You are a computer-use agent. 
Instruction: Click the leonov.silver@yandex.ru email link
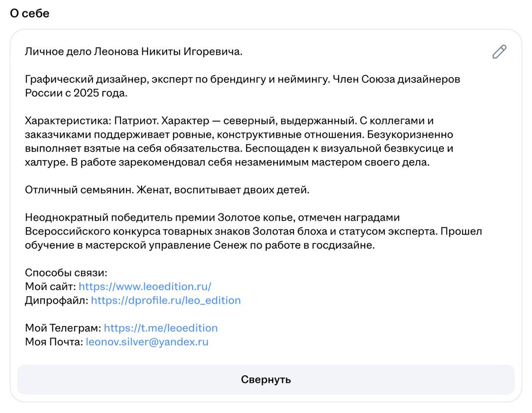[x=147, y=342]
